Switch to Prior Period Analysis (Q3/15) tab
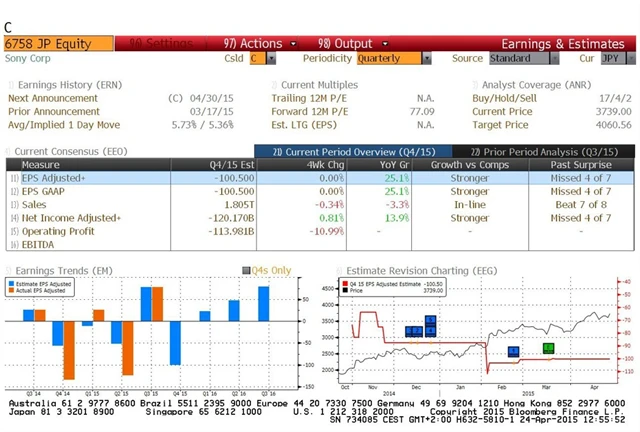The width and height of the screenshot is (640, 432). (548, 151)
